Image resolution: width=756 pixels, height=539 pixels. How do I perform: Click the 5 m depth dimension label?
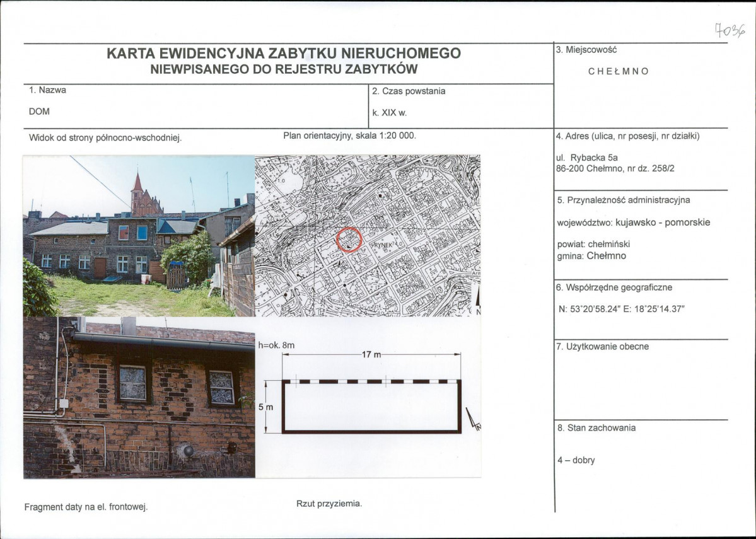(x=265, y=407)
